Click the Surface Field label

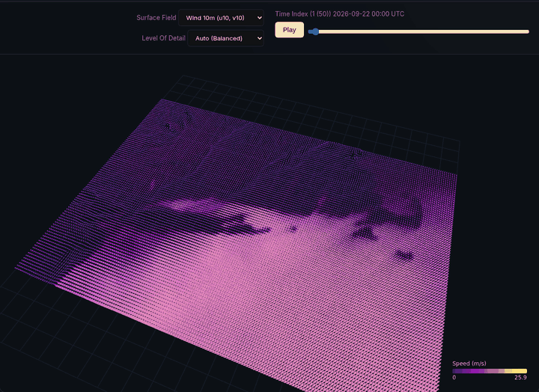click(156, 17)
